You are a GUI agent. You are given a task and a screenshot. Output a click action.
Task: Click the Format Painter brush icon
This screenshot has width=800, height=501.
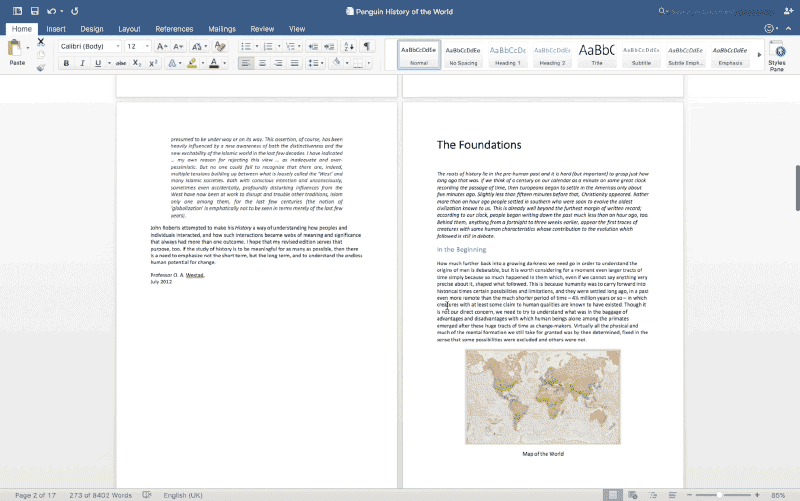point(41,67)
